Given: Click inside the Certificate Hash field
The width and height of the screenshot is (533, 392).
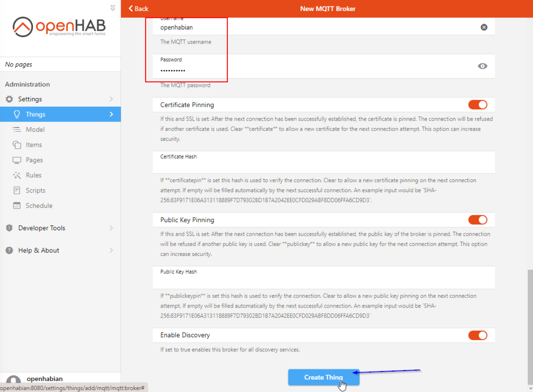Looking at the screenshot, I should [x=321, y=164].
